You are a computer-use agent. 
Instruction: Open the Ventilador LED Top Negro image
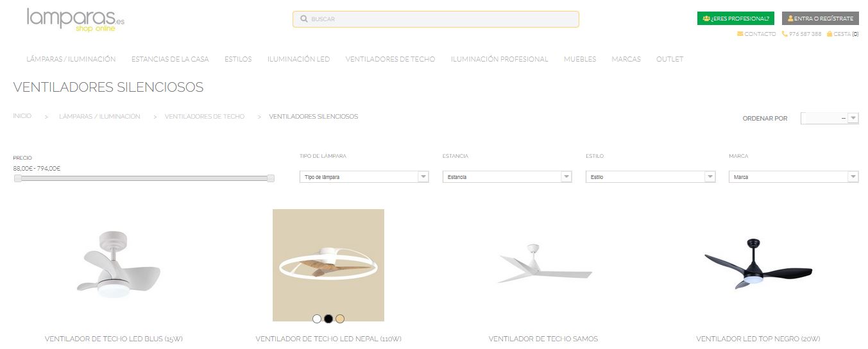758,265
